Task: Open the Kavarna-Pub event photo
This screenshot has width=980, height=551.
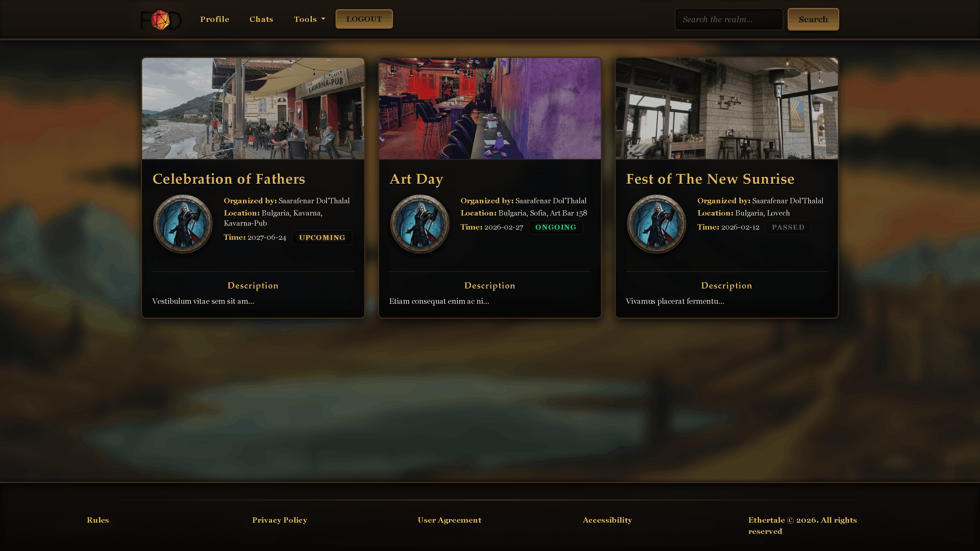Action: [253, 109]
